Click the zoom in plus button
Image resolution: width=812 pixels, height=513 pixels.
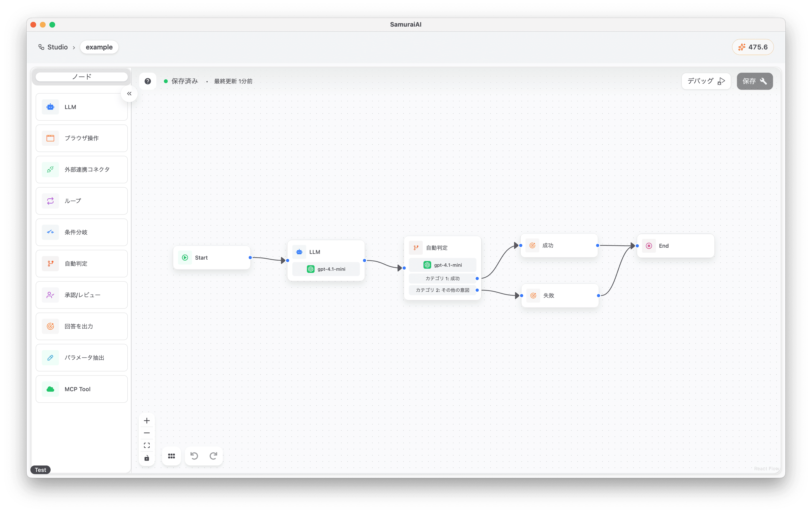point(147,421)
